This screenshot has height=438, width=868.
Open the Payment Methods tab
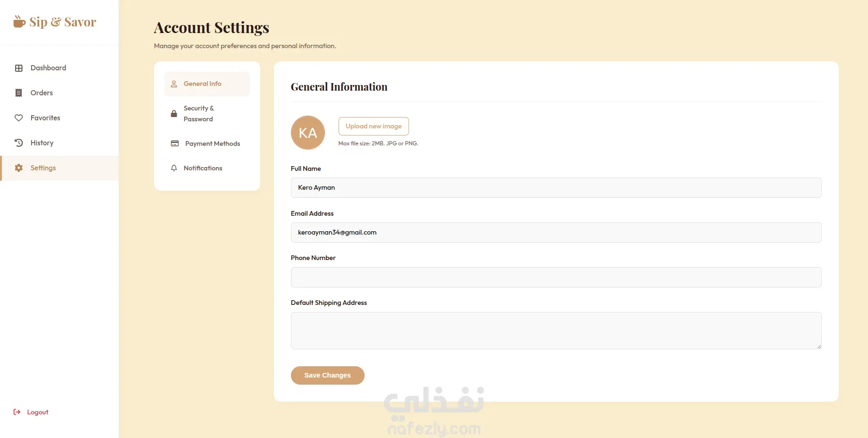tap(207, 143)
